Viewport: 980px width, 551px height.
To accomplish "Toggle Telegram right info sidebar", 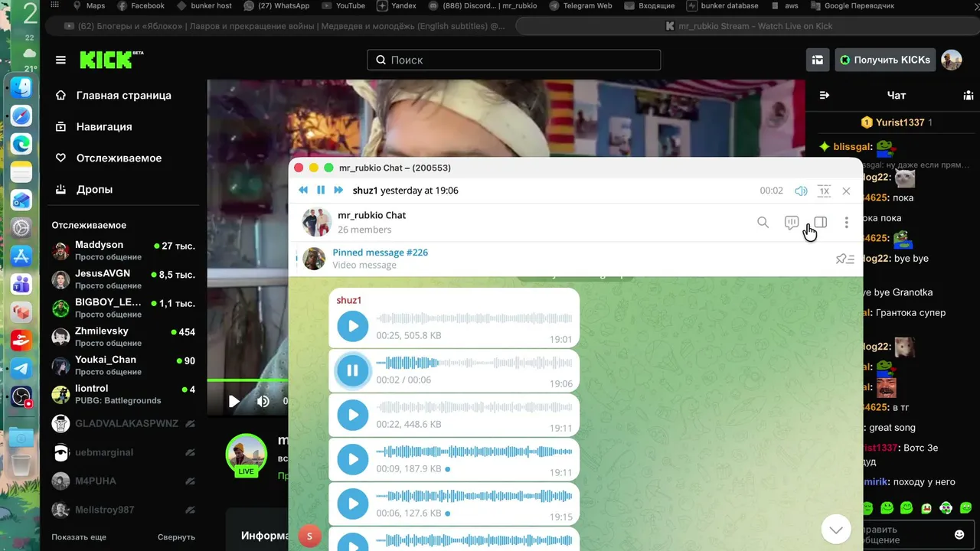I will click(820, 222).
